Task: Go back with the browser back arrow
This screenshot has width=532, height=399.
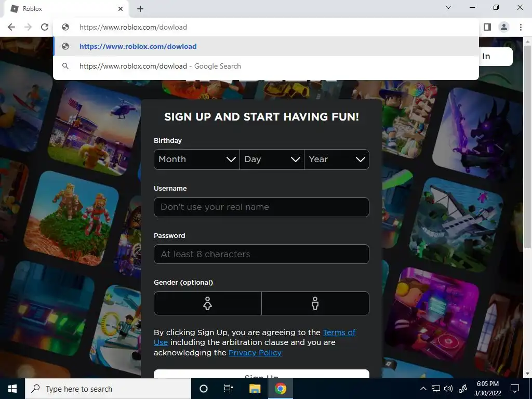Action: 11,27
